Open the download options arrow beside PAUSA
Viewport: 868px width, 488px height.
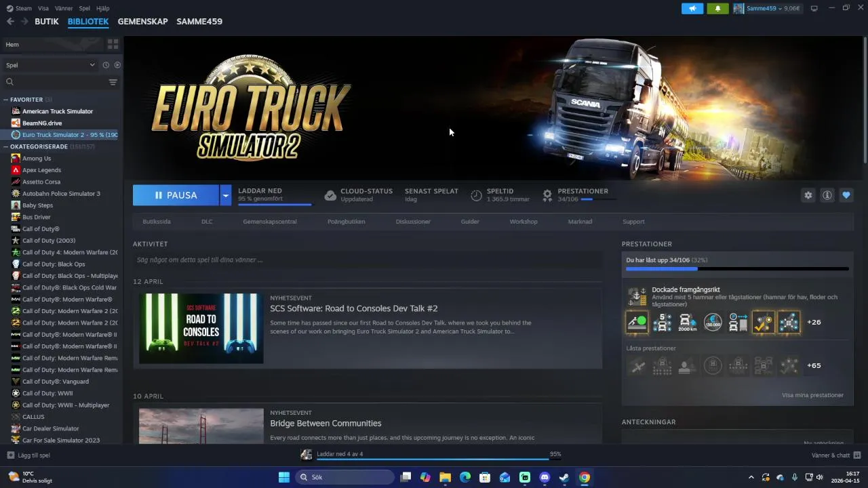click(225, 195)
